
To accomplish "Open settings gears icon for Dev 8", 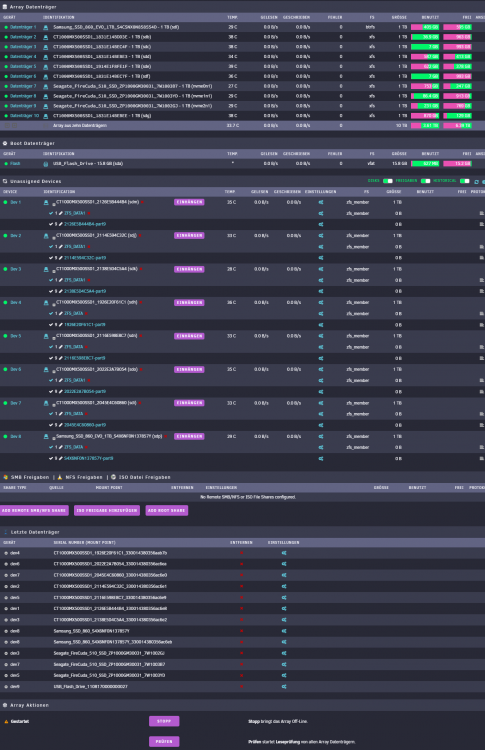I will pyautogui.click(x=321, y=437).
